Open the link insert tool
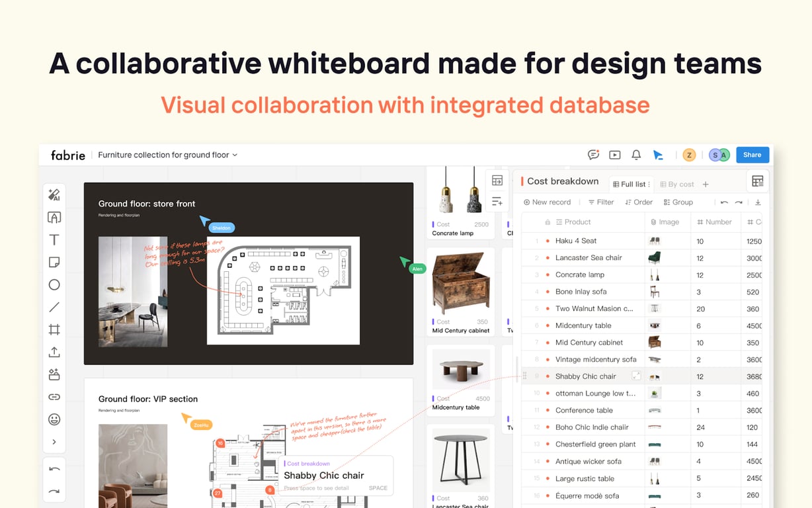The image size is (812, 508). click(x=54, y=397)
